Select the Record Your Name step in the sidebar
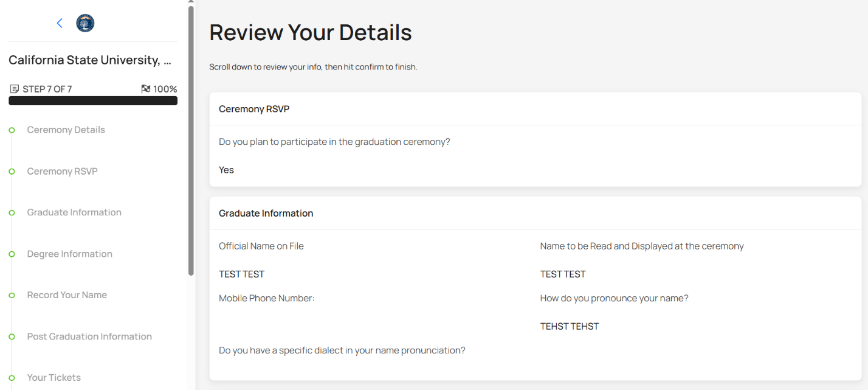Viewport: 868px width, 390px height. coord(67,295)
